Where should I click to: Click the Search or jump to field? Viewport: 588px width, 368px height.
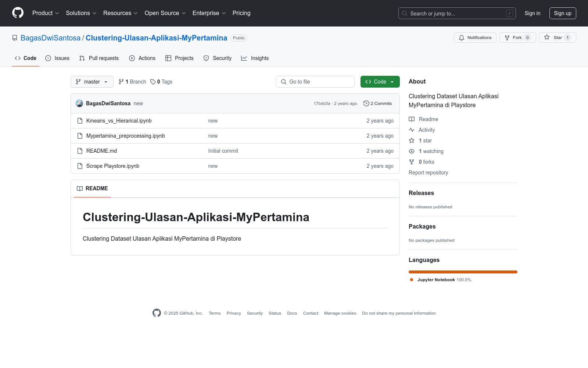click(457, 13)
